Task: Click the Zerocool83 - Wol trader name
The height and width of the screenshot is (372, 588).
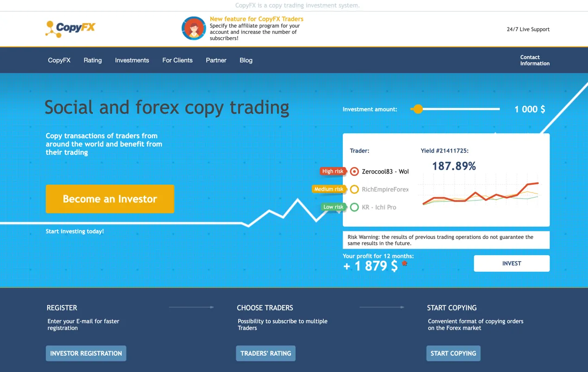Action: (385, 172)
